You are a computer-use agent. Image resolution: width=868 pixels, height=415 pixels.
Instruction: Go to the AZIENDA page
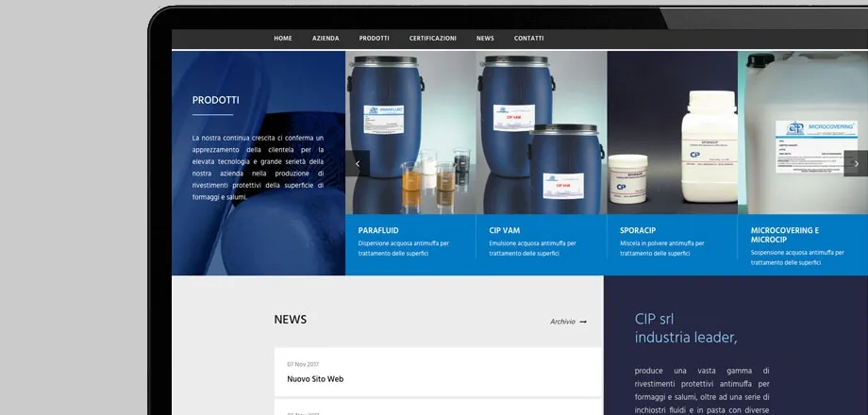[x=325, y=39]
